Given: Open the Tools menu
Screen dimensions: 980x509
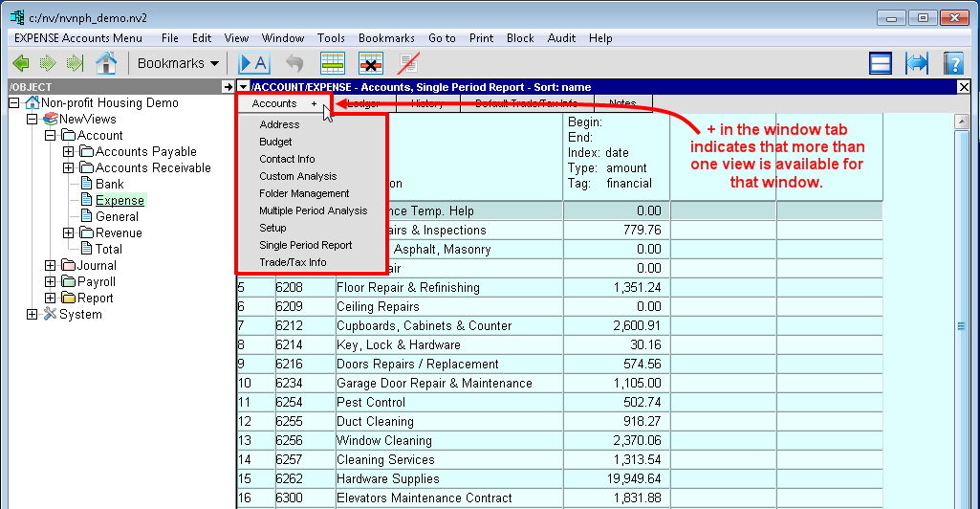Looking at the screenshot, I should (x=332, y=38).
